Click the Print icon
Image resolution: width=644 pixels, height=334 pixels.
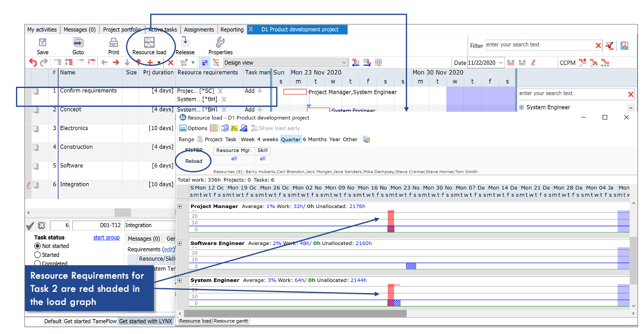pos(114,42)
